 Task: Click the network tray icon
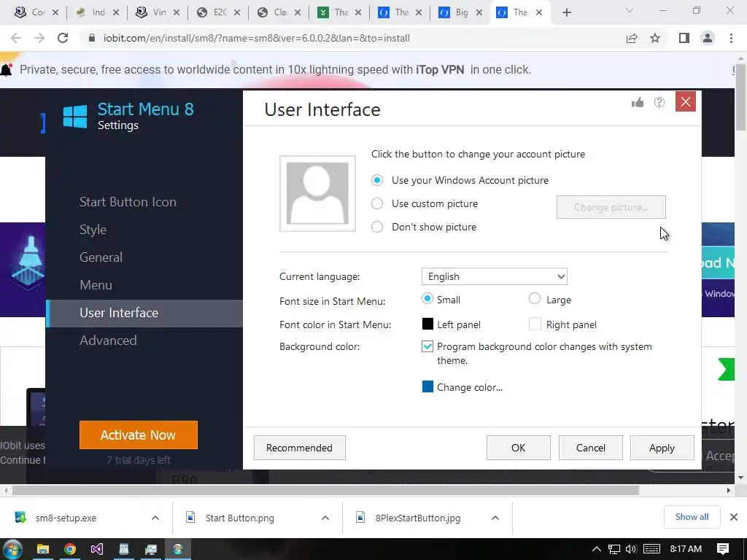pos(614,549)
